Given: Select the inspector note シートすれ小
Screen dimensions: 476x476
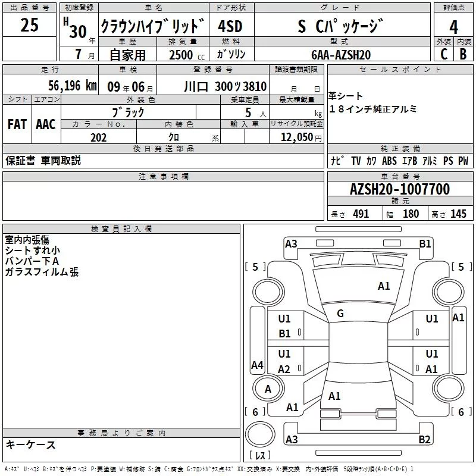Looking at the screenshot, I should 33,250.
